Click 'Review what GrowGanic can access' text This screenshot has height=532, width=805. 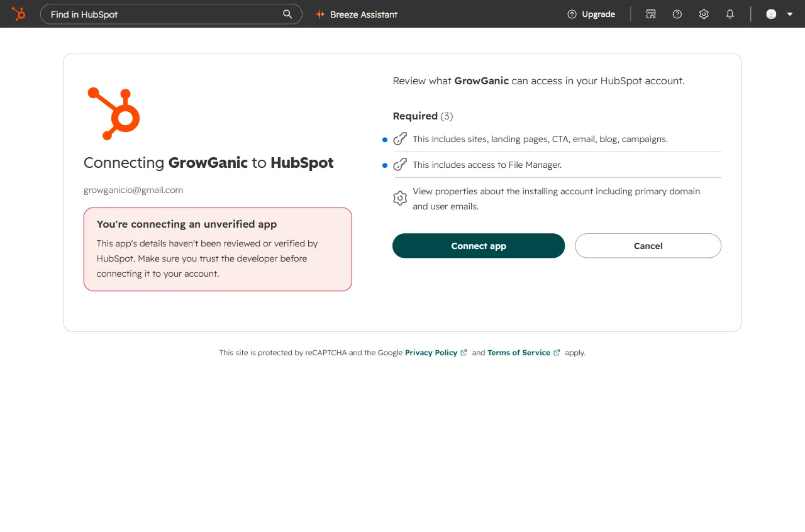(x=538, y=81)
